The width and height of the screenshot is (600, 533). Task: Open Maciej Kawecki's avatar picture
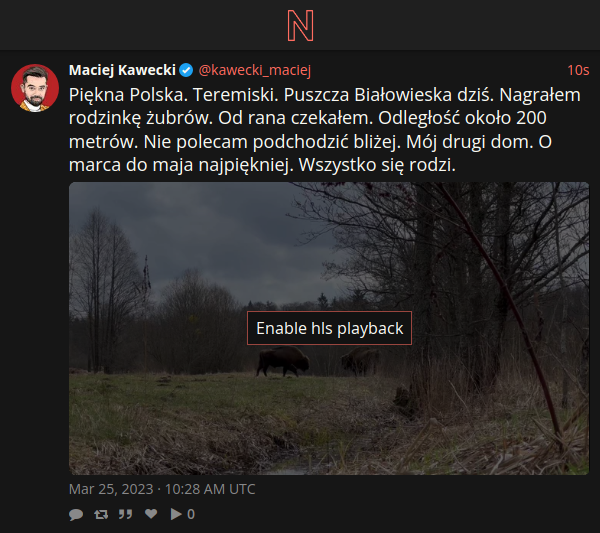pyautogui.click(x=35, y=88)
